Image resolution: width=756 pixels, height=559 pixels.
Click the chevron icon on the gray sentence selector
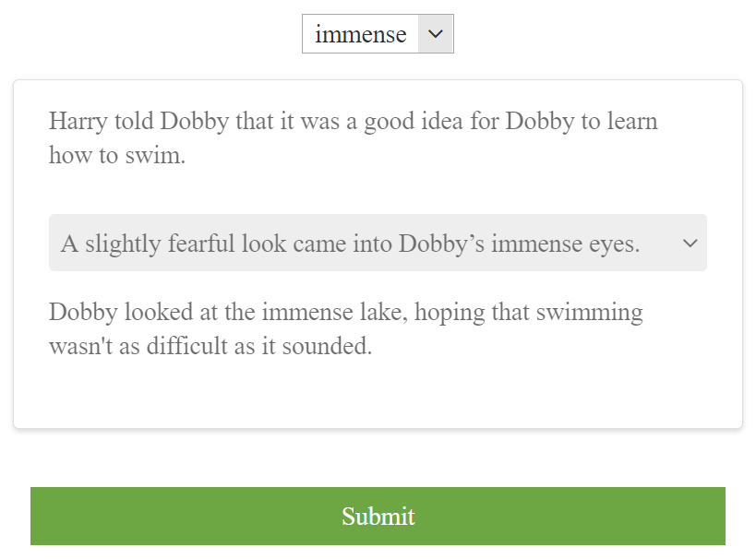[690, 244]
